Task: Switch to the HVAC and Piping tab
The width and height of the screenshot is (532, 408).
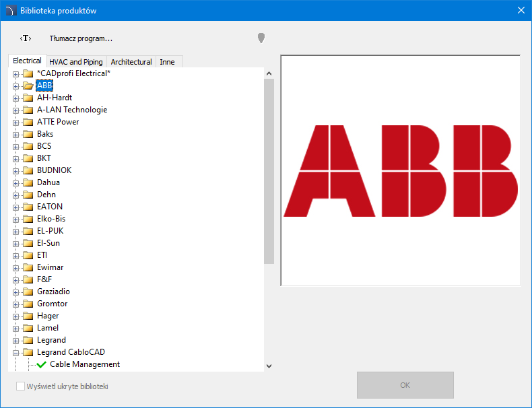Action: 76,62
